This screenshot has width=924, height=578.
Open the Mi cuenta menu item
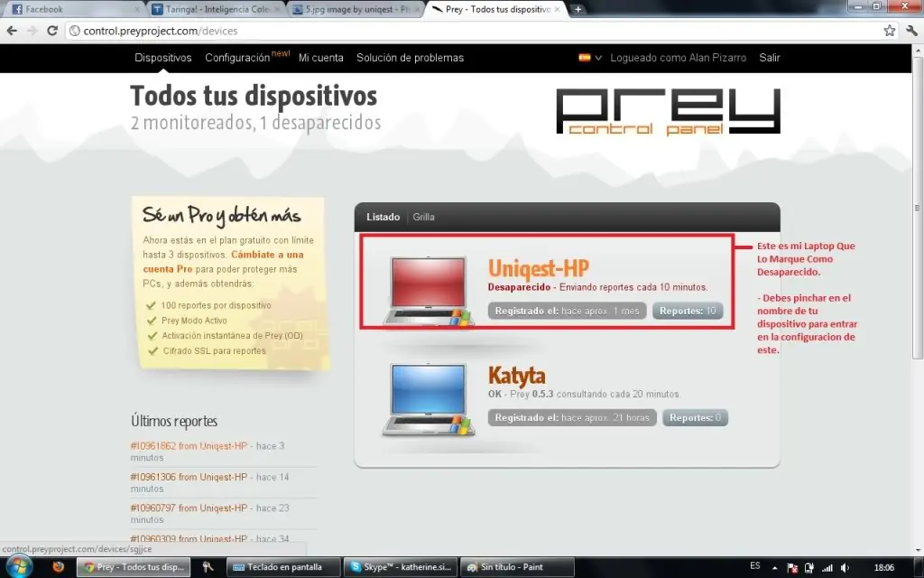tap(320, 58)
